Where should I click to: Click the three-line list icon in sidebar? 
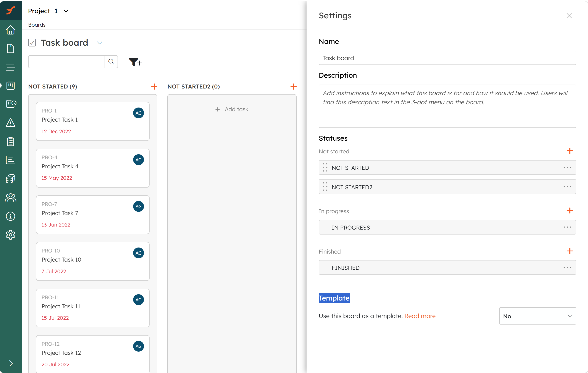10,67
